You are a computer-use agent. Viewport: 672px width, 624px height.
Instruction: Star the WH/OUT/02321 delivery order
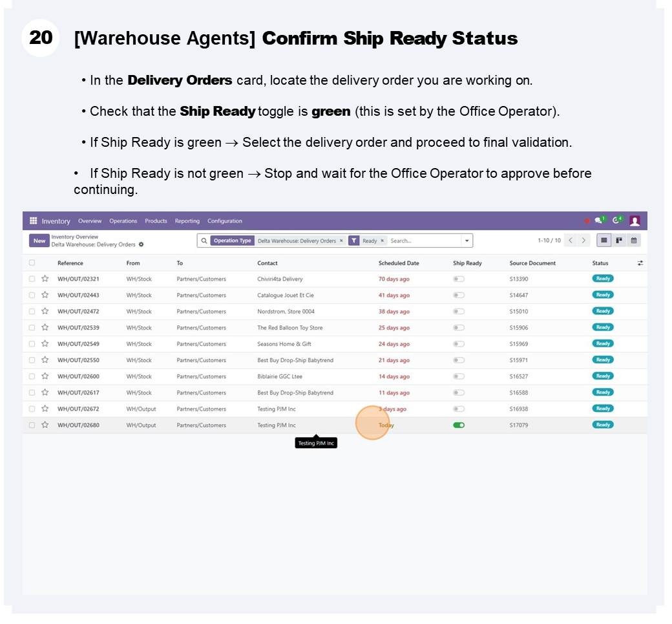coord(45,279)
